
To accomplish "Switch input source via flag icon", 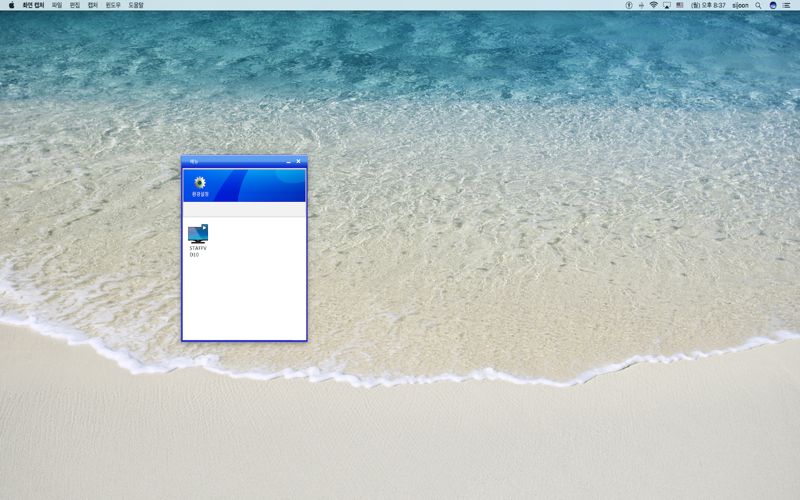I will pos(680,5).
